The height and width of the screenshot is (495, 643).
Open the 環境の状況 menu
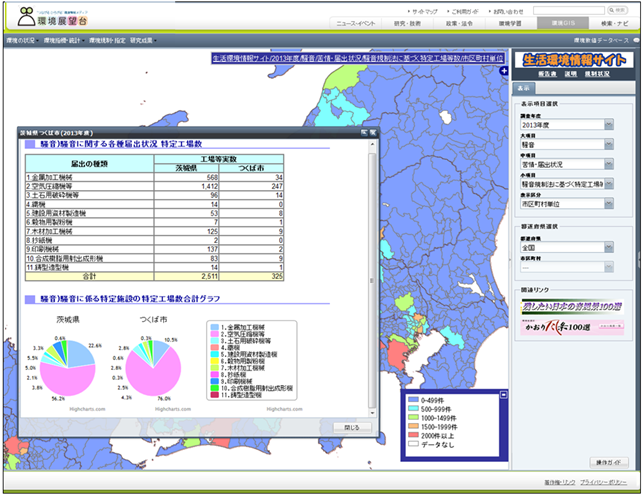(x=20, y=41)
